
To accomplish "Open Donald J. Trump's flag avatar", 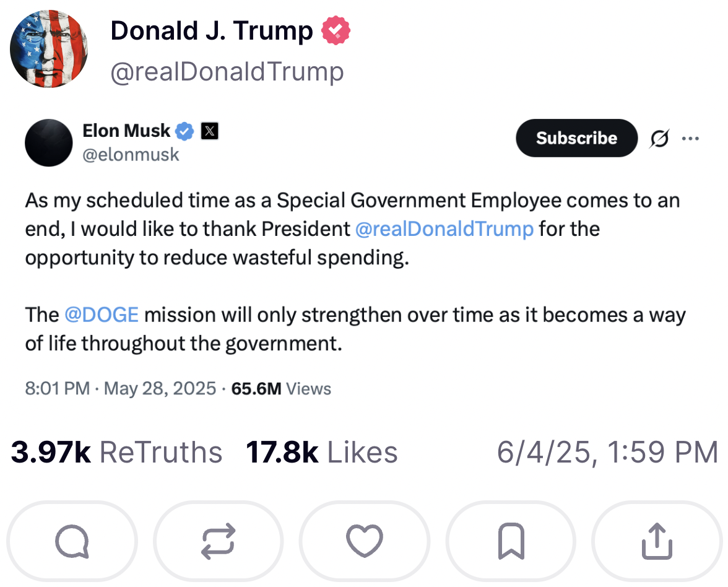I will pos(49,50).
